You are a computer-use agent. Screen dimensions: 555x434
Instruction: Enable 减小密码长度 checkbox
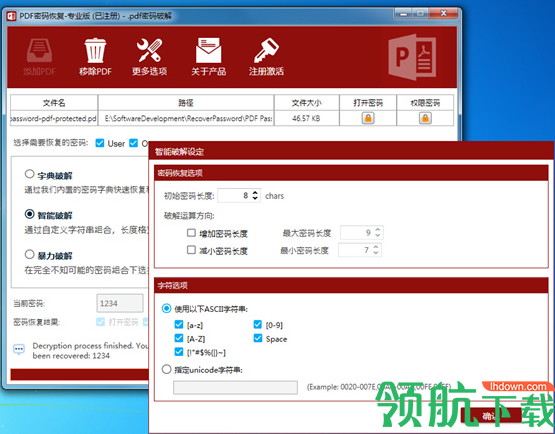click(191, 250)
